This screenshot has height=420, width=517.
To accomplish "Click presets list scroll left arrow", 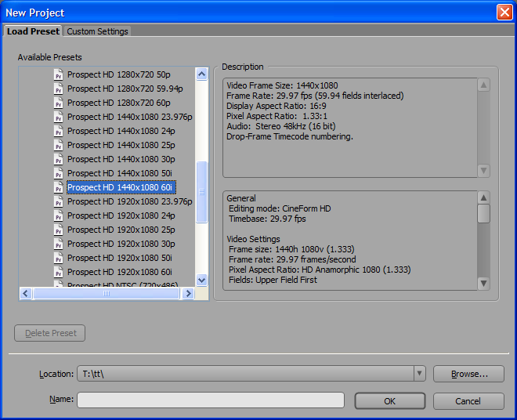I will (26, 293).
